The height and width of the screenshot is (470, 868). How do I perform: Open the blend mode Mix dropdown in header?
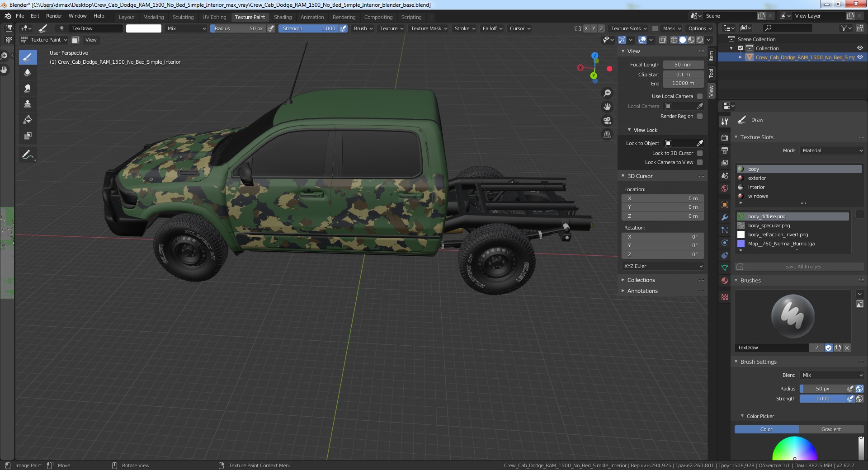(186, 28)
